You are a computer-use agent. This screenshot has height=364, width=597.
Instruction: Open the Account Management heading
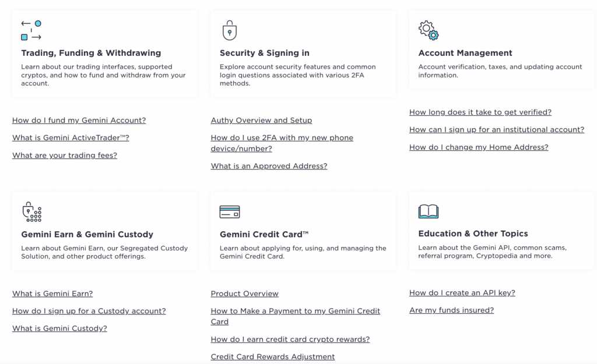pos(465,53)
